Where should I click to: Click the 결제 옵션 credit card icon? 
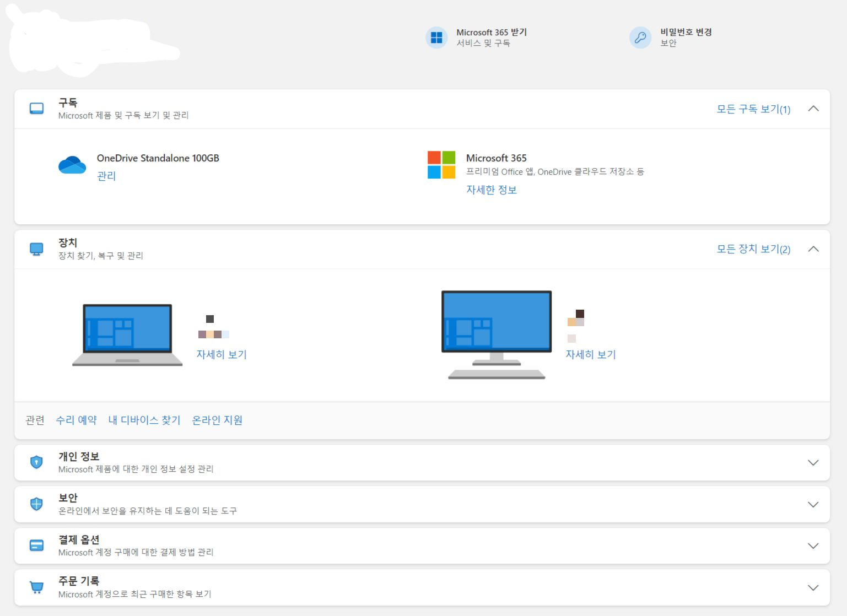coord(36,545)
